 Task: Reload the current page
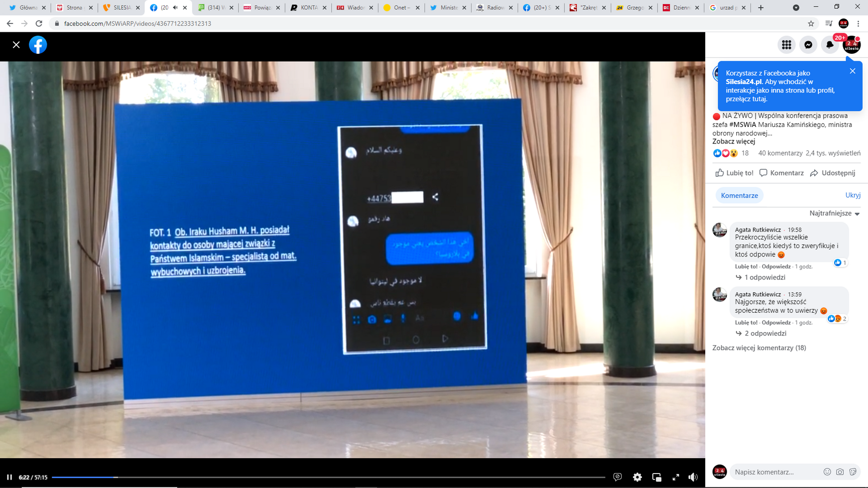pos(39,23)
